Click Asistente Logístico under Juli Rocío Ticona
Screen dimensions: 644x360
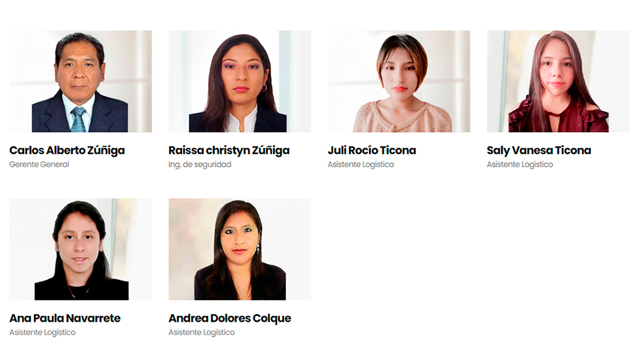click(360, 164)
